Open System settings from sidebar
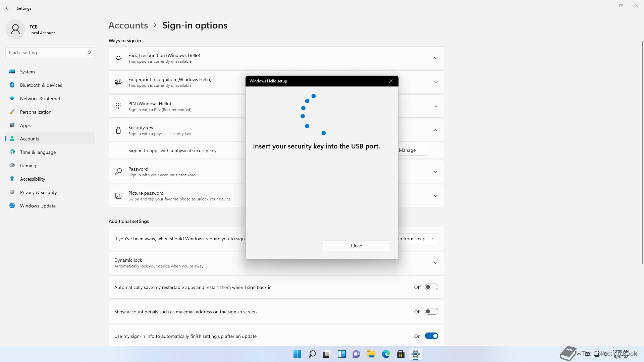 click(50, 72)
